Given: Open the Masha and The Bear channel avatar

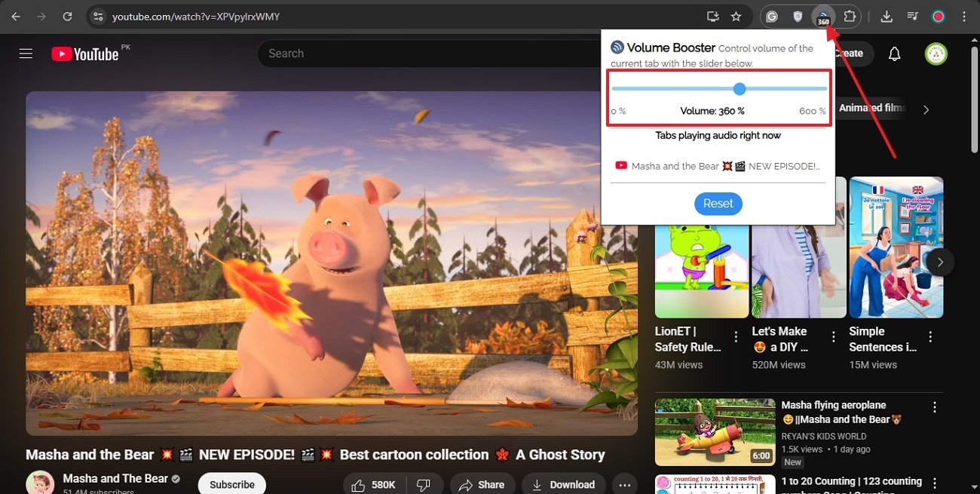Looking at the screenshot, I should point(40,483).
